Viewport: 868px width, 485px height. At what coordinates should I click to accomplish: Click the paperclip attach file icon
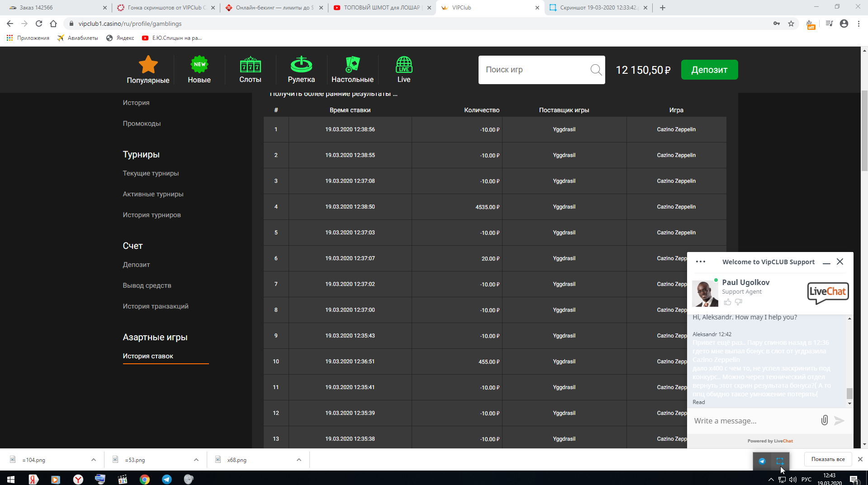pos(824,420)
